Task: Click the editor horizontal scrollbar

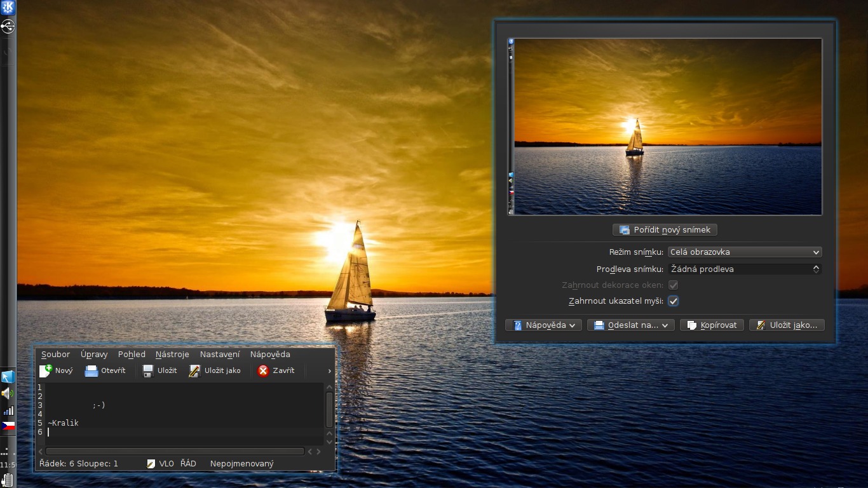Action: pos(175,452)
